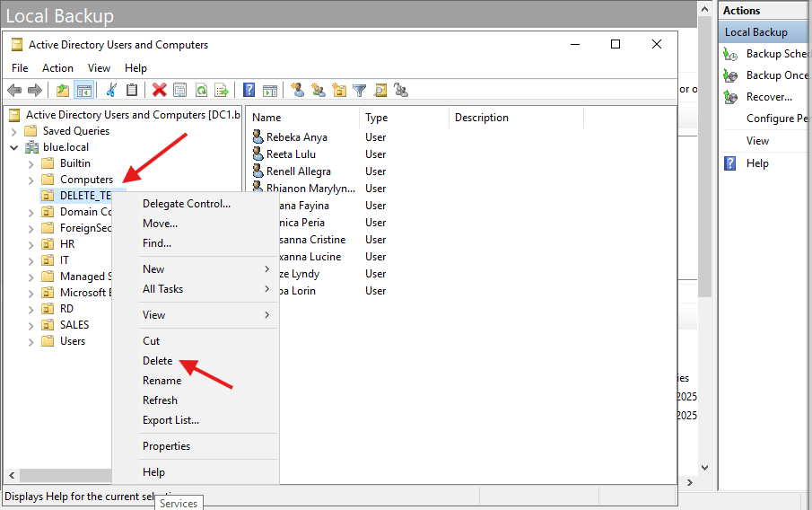
Task: Select user Rebeka Anya in list
Action: (296, 137)
